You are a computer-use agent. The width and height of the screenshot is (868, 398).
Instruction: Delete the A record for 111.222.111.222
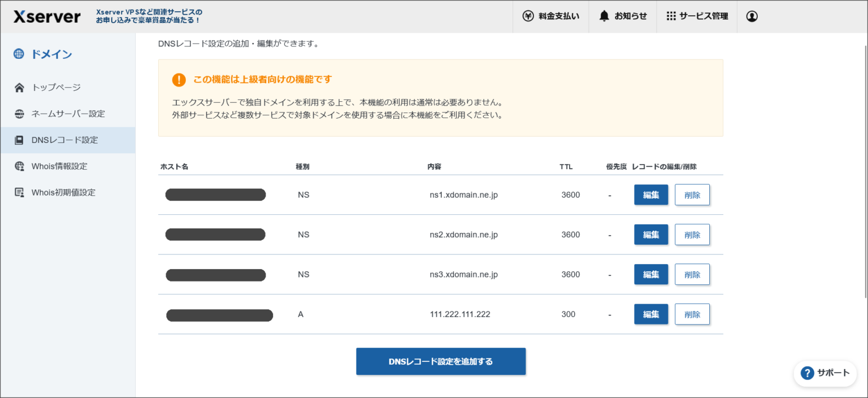692,314
